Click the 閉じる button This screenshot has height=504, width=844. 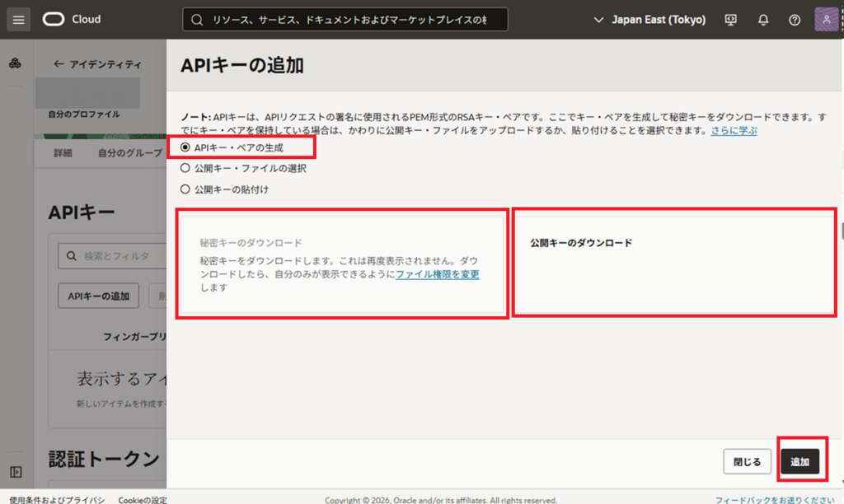[747, 462]
